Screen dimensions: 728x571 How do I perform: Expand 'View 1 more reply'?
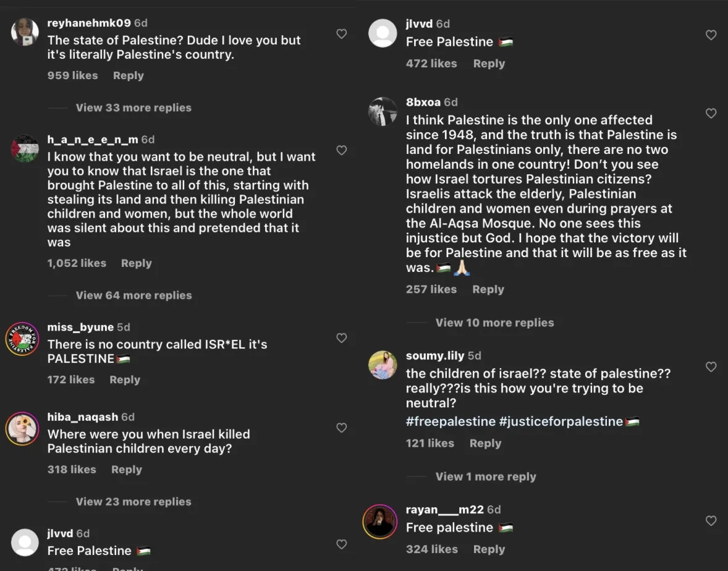point(486,476)
